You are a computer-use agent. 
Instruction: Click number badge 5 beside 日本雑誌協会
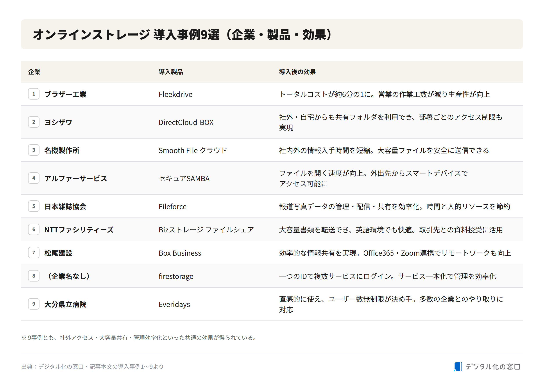coord(34,206)
